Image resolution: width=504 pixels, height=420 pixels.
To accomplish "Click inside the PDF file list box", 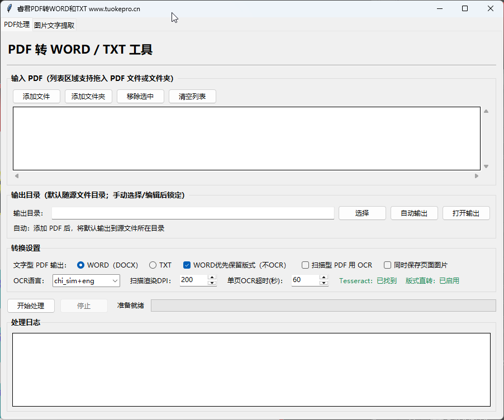I will (x=246, y=139).
